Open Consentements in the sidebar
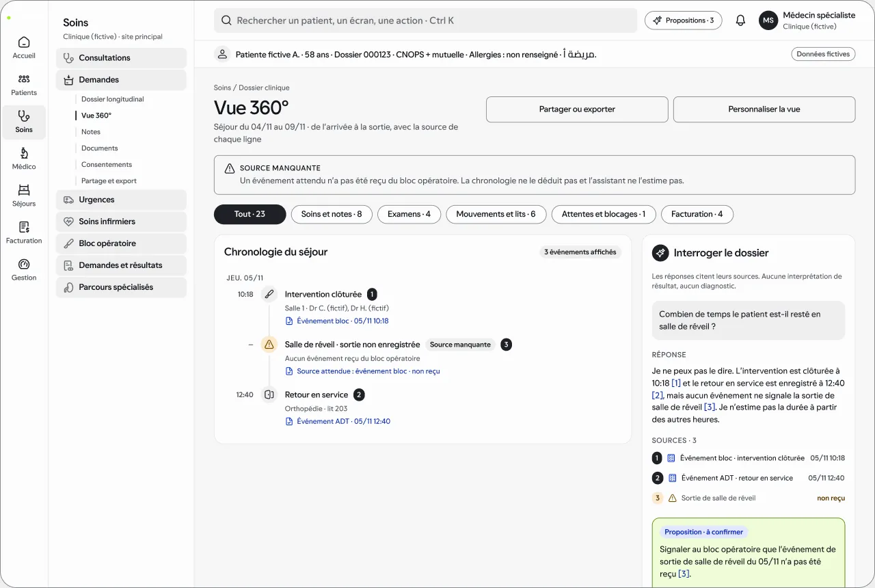875x588 pixels. pos(107,165)
